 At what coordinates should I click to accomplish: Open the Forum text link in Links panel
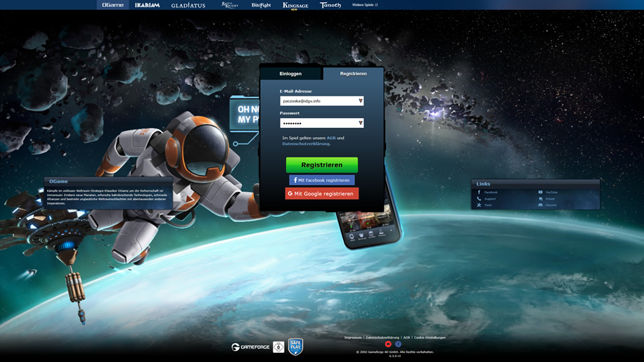[x=550, y=199]
